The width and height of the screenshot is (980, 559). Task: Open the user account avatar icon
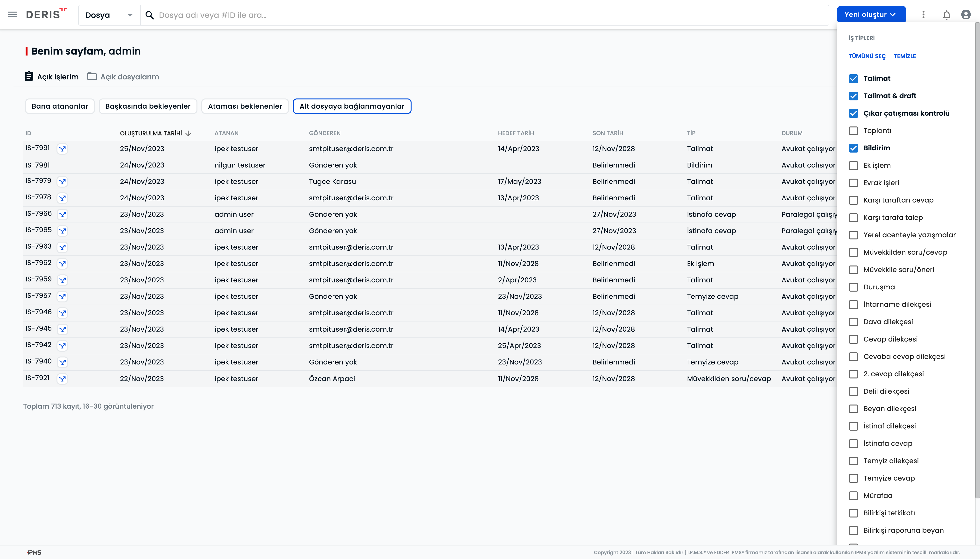(966, 14)
